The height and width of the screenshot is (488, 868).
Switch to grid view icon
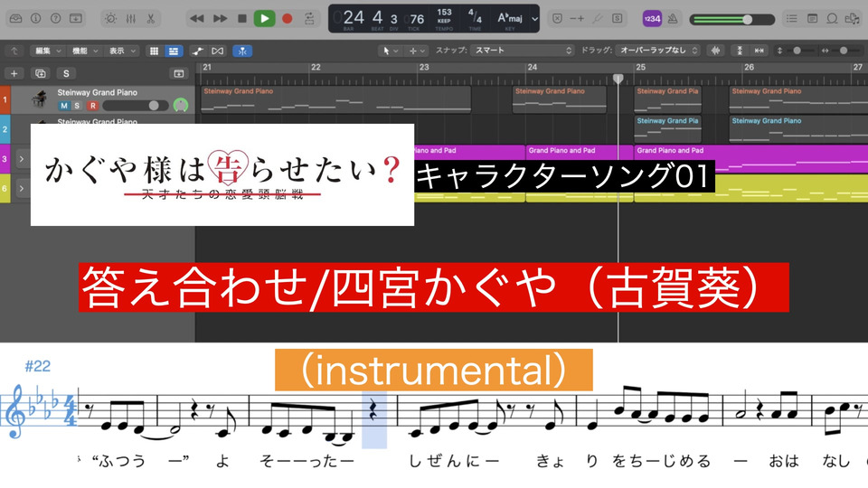coord(155,51)
